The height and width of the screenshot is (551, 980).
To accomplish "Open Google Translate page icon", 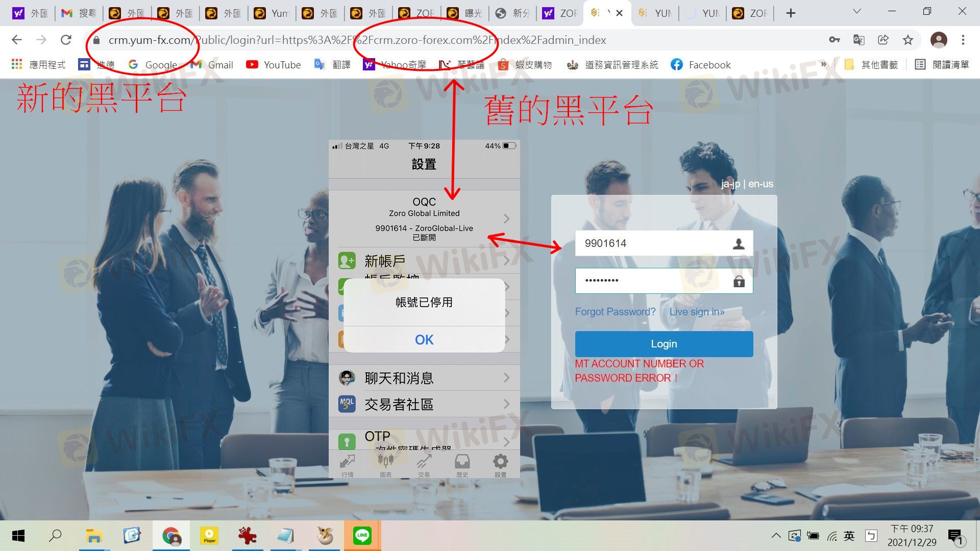I will click(x=859, y=40).
